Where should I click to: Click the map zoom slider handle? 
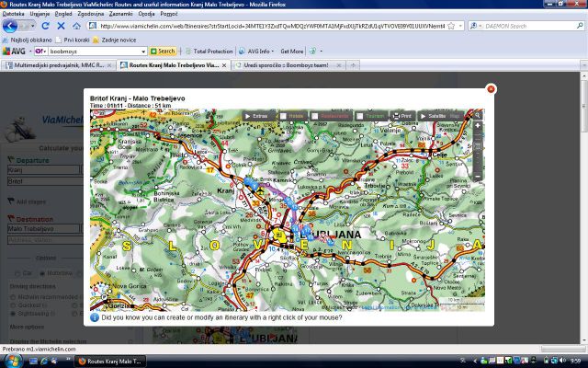[x=478, y=145]
